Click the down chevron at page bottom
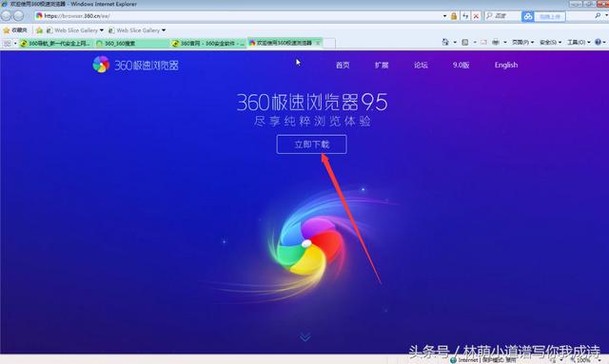 coord(305,337)
